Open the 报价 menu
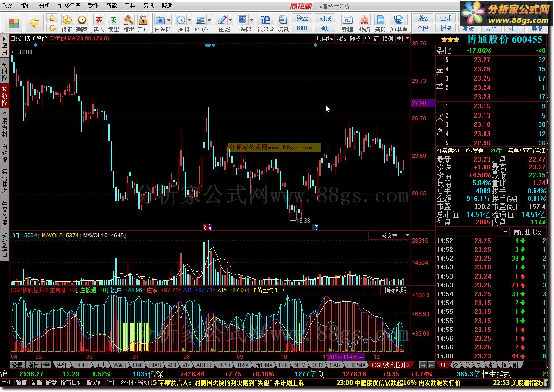Image resolution: width=554 pixels, height=392 pixels. (26, 6)
